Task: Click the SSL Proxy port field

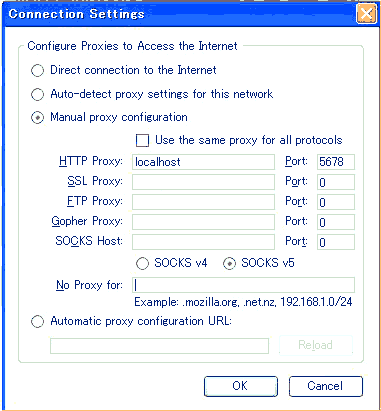Action: 336,182
